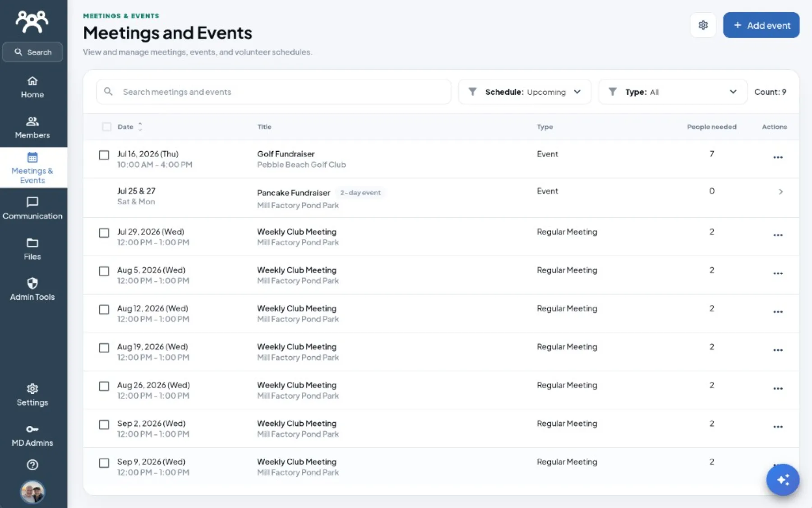Click the People needed column header
The height and width of the screenshot is (508, 812).
(711, 127)
